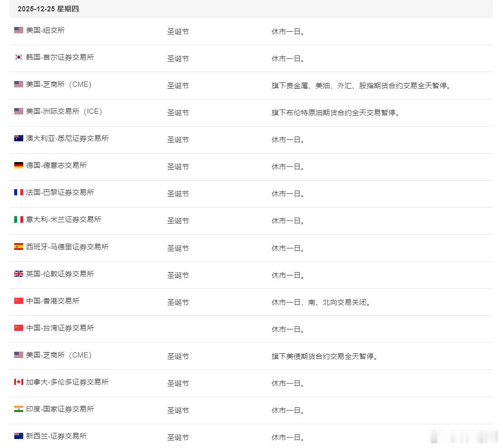Select 英国-伦敦证券交易所 exchange name
503x448 pixels.
pos(60,274)
